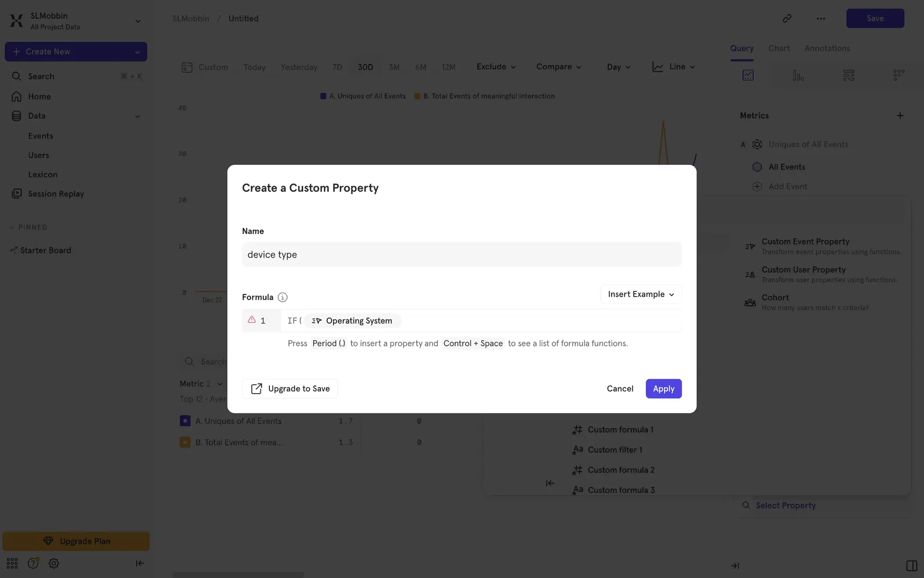This screenshot has width=924, height=578.
Task: Click the Apply button
Action: [663, 389]
